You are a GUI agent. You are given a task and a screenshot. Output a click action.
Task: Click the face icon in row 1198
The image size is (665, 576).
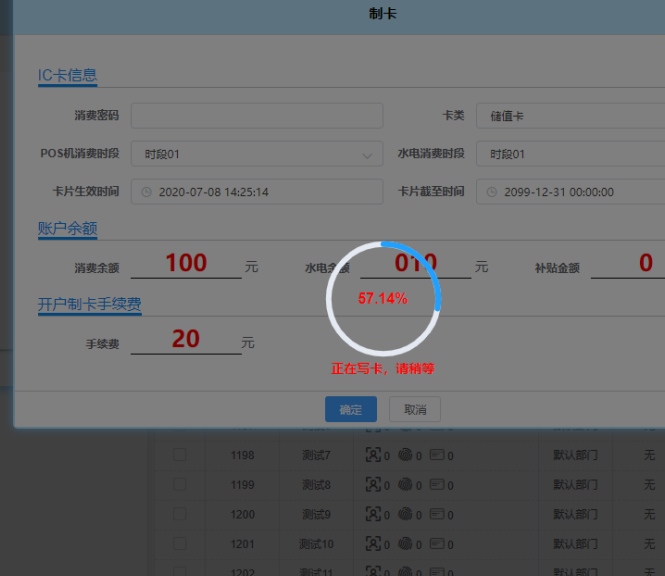tap(373, 455)
